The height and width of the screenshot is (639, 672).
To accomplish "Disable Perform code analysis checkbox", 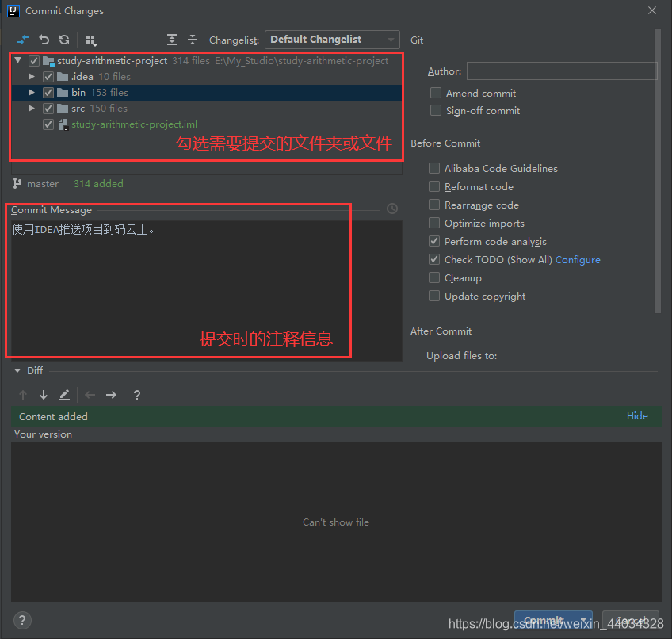I will (x=434, y=241).
